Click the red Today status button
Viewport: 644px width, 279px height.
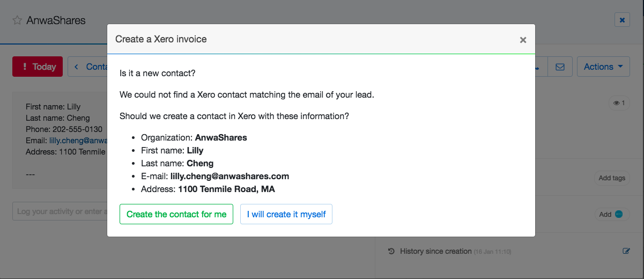(38, 67)
